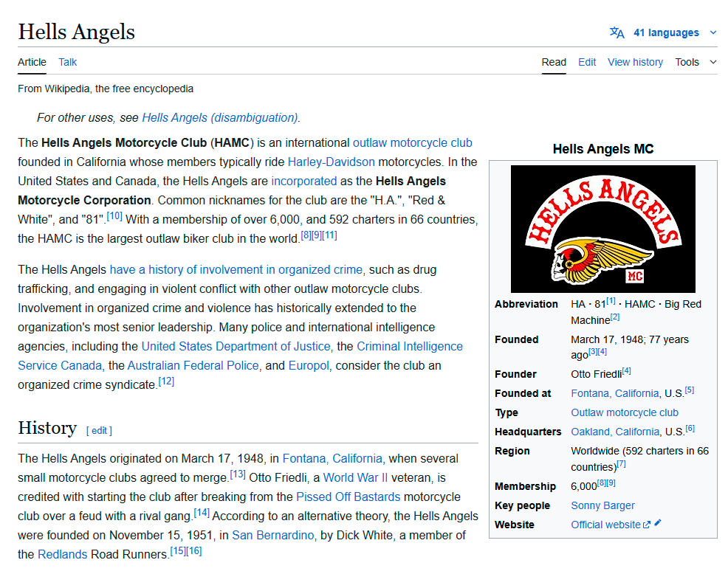Viewport: 728px width, 574px height.
Task: Follow the Pissed Off Bastards link
Action: click(x=348, y=497)
